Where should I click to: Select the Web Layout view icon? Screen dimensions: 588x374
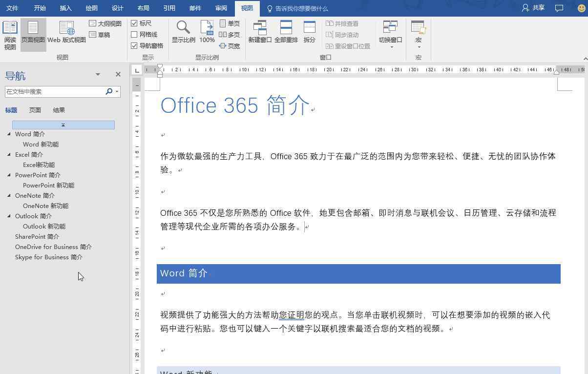66,28
